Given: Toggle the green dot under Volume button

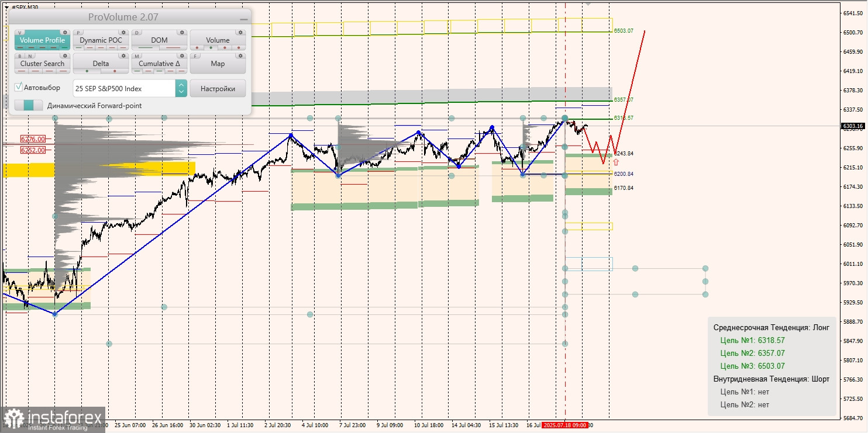Looking at the screenshot, I should pos(211,47).
